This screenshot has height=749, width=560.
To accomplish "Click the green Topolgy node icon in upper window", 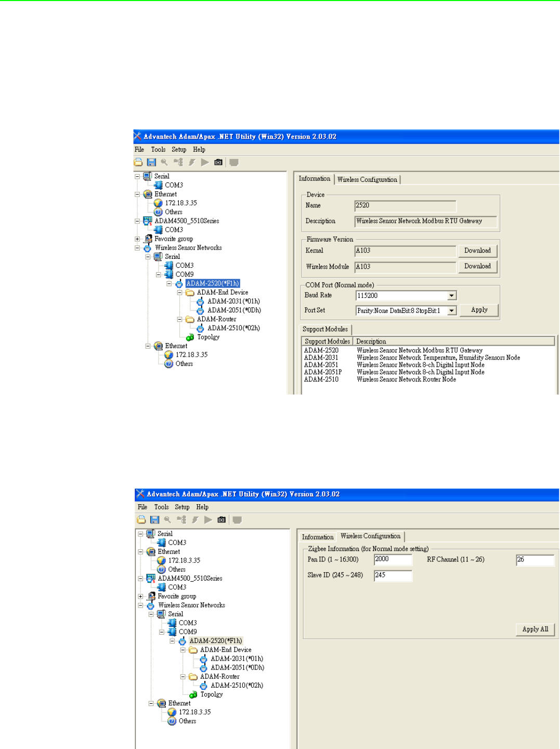I will click(x=190, y=337).
